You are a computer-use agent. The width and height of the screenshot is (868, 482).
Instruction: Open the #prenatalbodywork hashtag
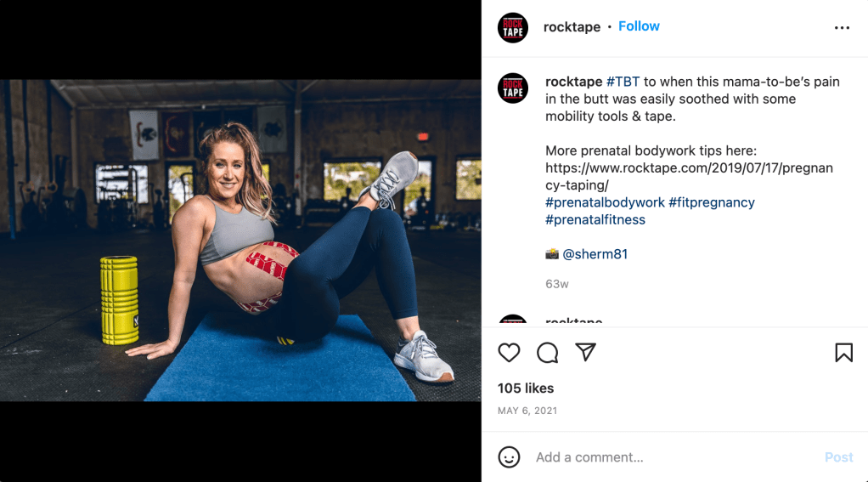pyautogui.click(x=605, y=202)
